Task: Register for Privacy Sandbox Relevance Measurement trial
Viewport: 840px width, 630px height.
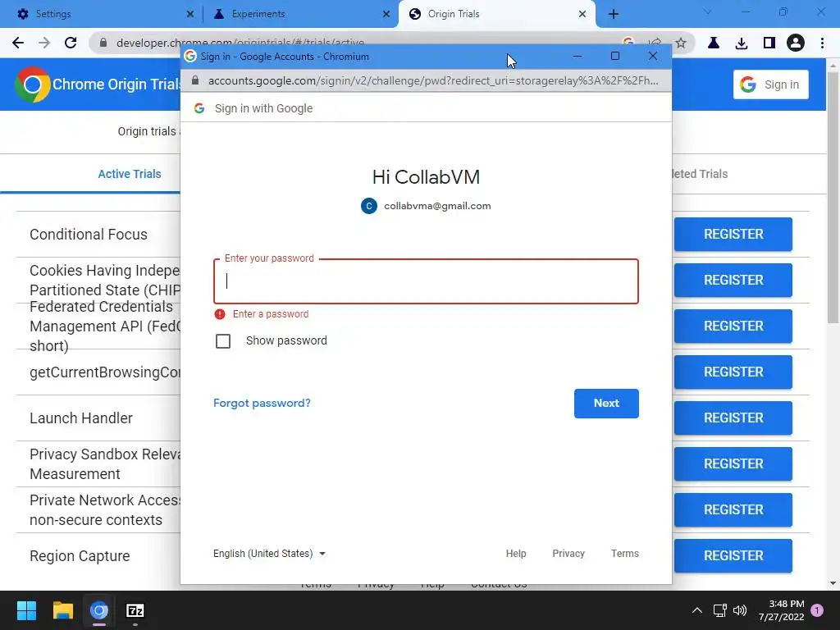Action: pos(733,464)
